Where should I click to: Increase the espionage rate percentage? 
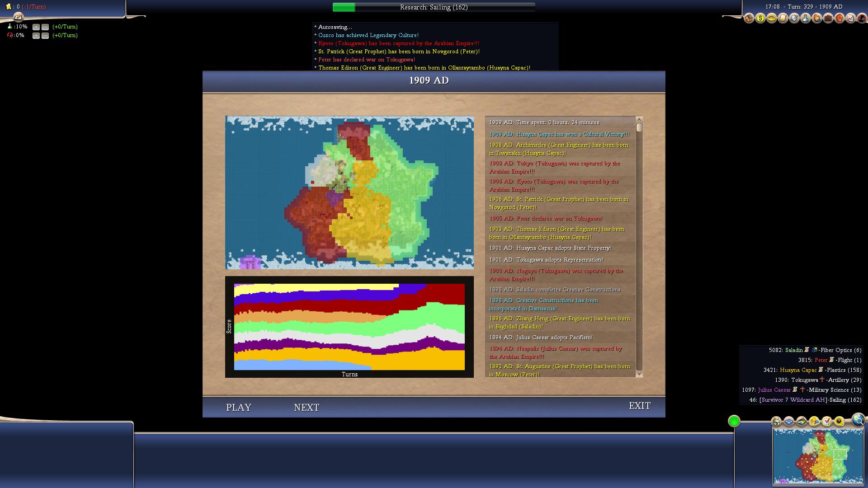pos(36,36)
